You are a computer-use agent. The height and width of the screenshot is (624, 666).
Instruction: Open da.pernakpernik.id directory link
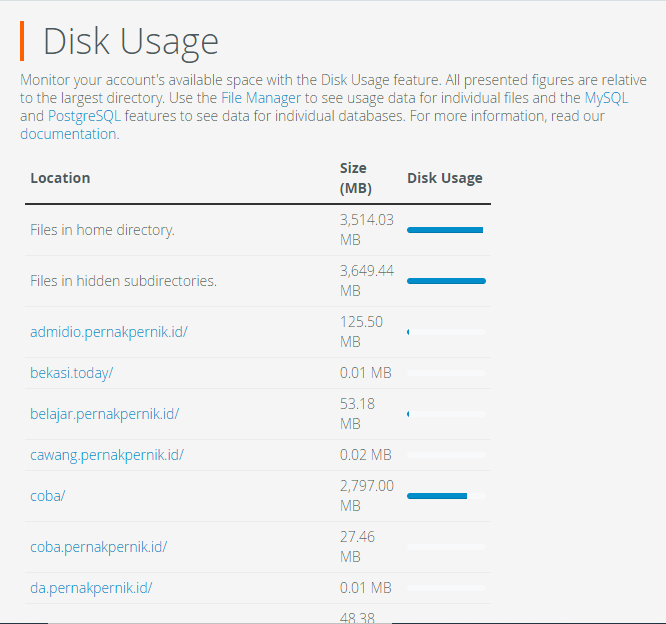coord(91,588)
